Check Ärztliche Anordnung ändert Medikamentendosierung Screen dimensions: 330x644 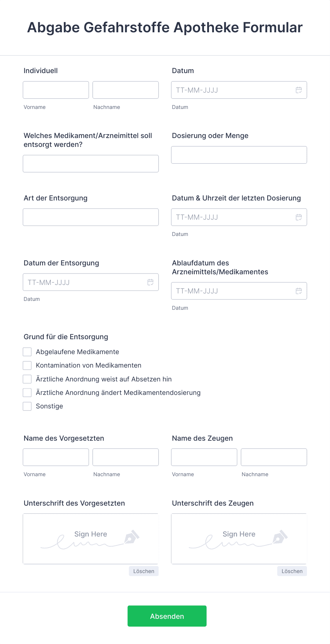[x=27, y=392]
